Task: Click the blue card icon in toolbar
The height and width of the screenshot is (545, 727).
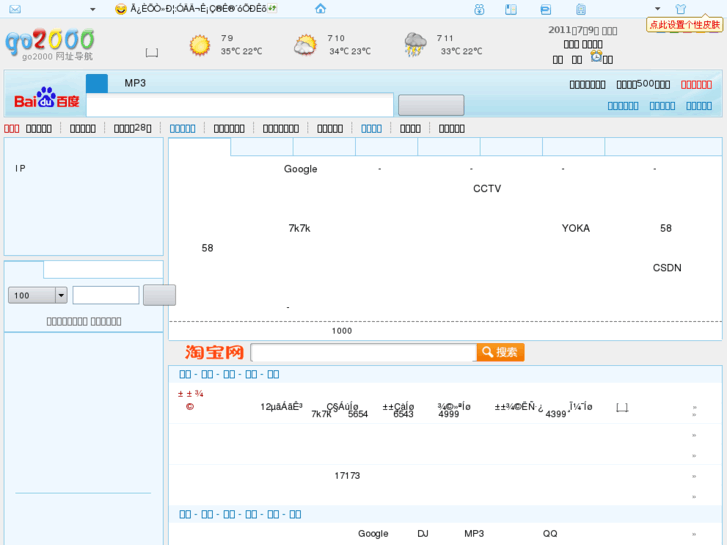Action: [x=546, y=9]
